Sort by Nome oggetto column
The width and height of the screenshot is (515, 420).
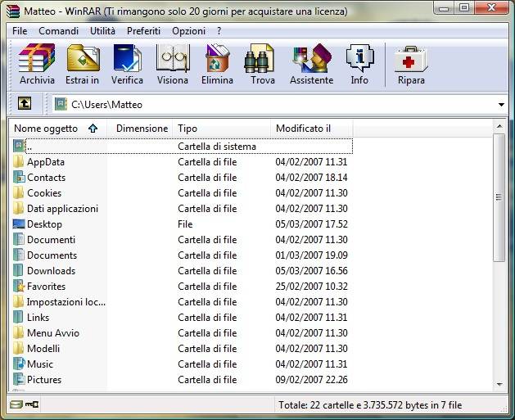(57, 129)
